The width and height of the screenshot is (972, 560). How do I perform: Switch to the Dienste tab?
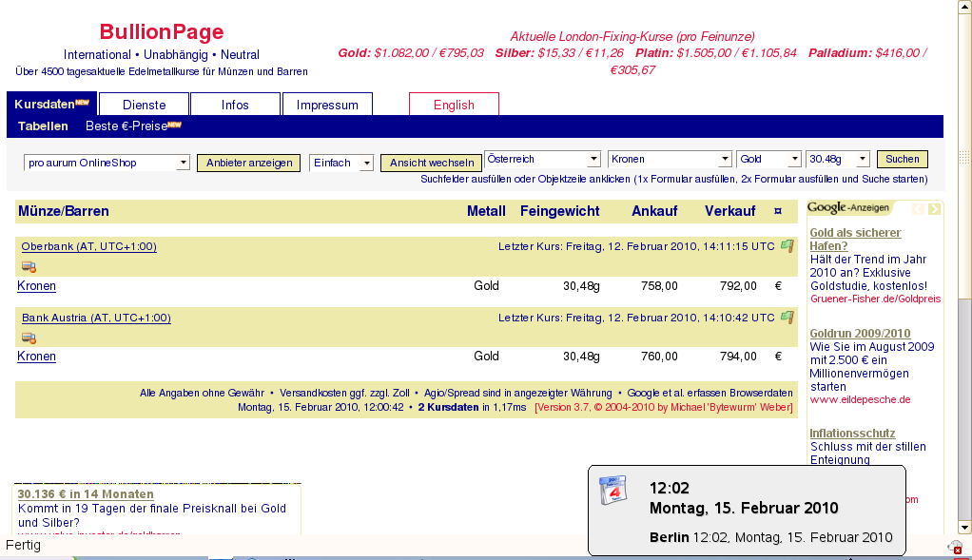(144, 105)
